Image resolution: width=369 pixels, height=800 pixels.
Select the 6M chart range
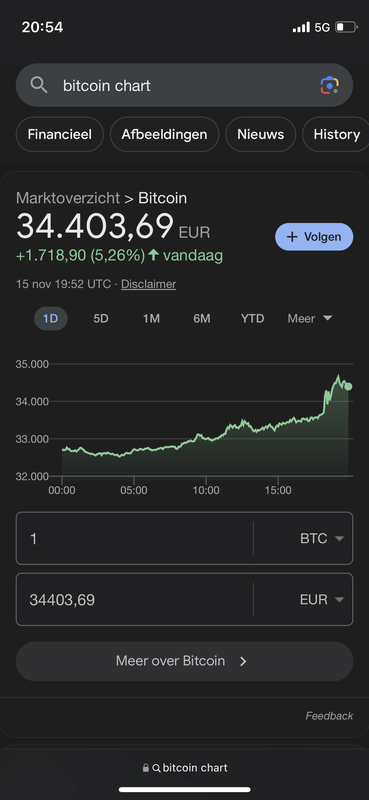click(x=202, y=318)
